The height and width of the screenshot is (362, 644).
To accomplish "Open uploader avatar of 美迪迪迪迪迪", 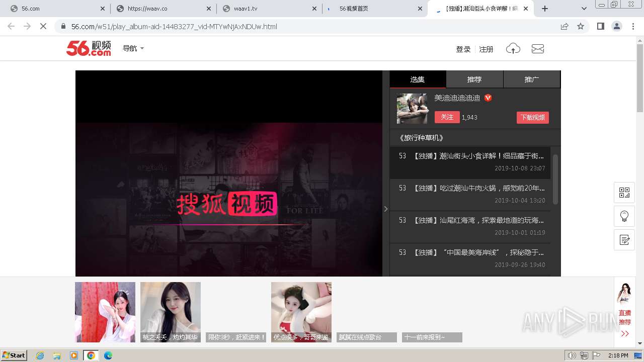I will [x=412, y=109].
